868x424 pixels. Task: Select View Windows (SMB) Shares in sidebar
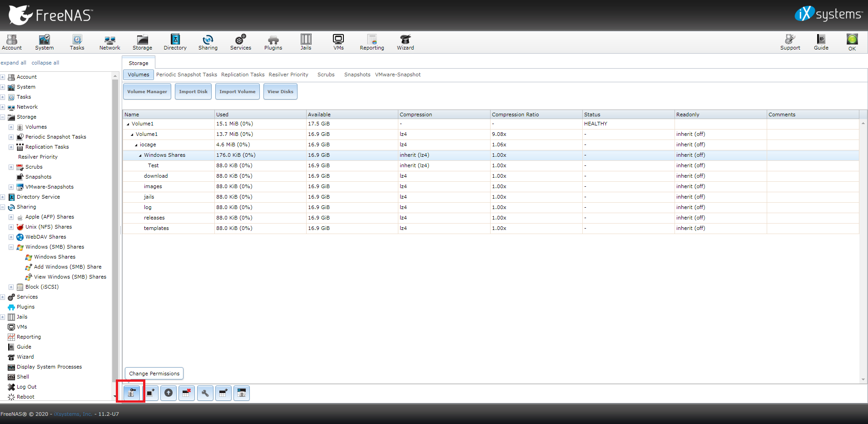coord(70,277)
